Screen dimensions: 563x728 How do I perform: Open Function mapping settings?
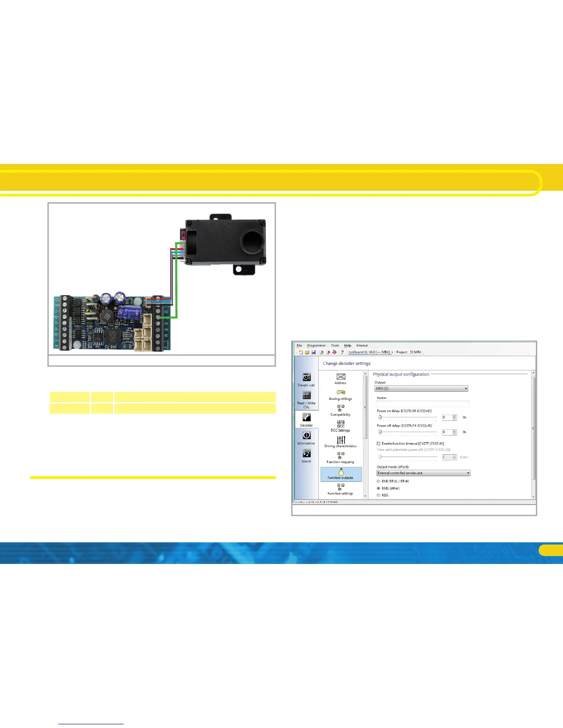point(340,458)
